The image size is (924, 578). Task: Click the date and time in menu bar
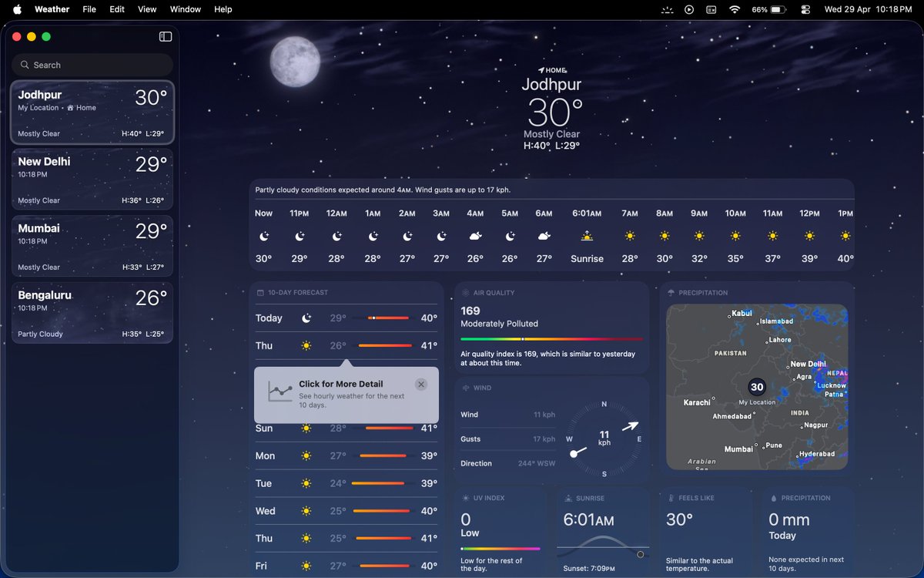click(x=868, y=9)
